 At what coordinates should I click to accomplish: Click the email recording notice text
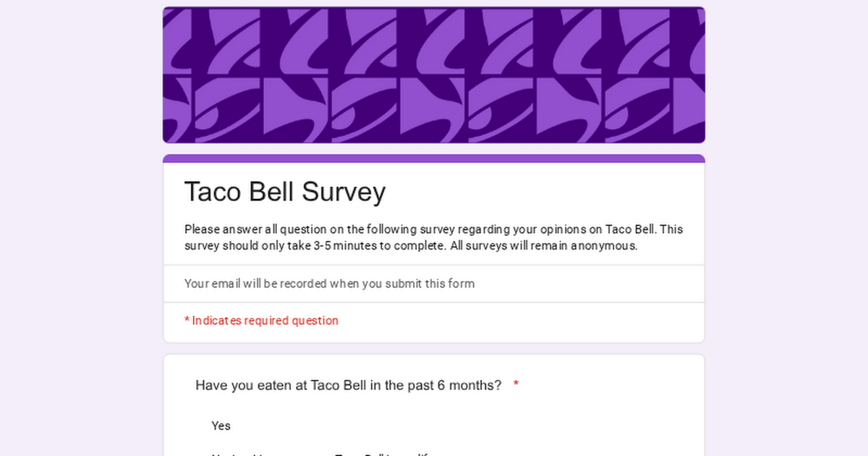tap(329, 284)
